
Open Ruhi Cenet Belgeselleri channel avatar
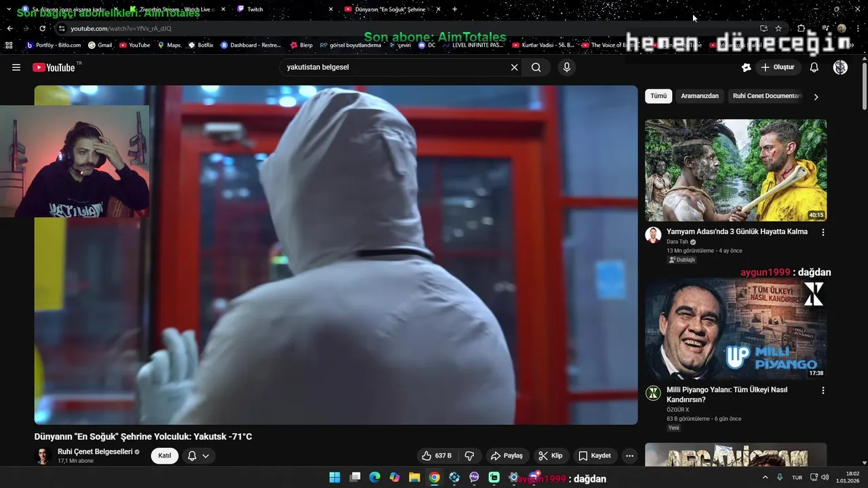pos(43,455)
